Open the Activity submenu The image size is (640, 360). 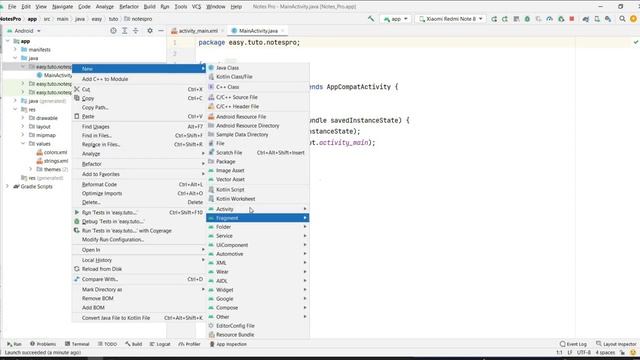[258, 209]
